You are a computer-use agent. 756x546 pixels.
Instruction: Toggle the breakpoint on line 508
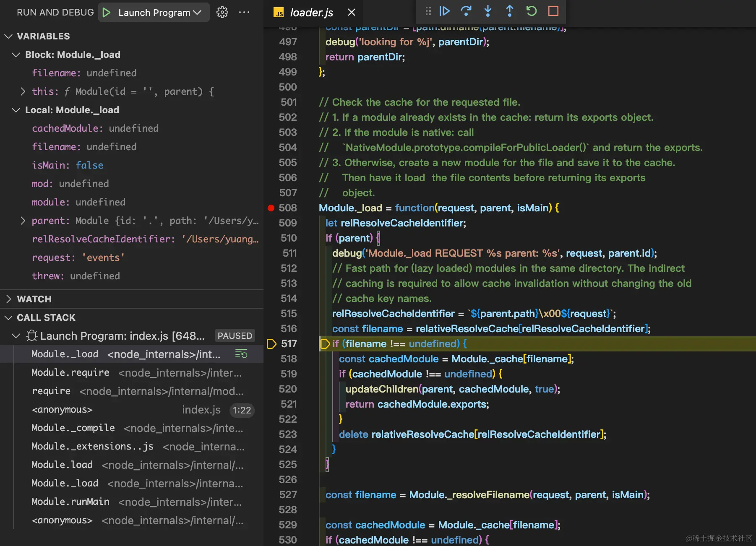(271, 208)
